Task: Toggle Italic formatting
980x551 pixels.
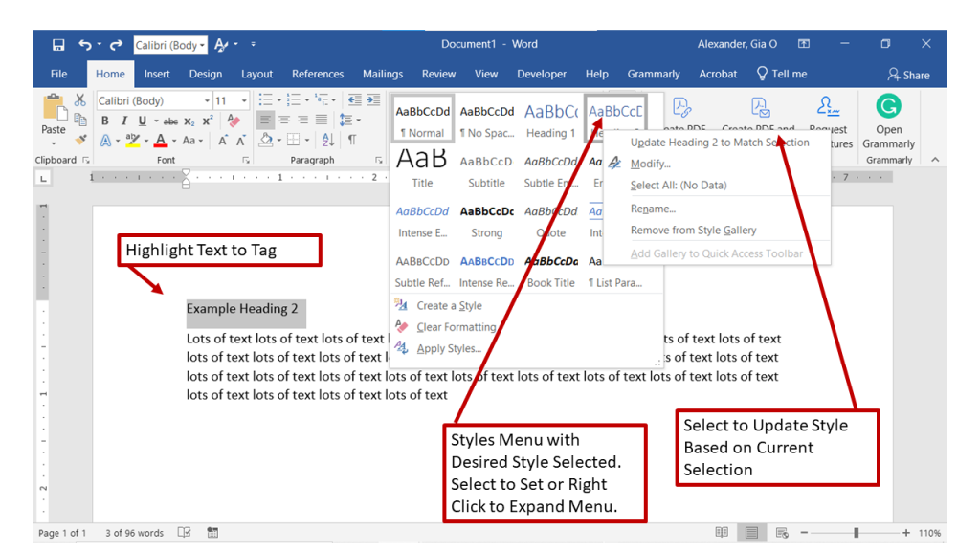Action: pos(123,121)
